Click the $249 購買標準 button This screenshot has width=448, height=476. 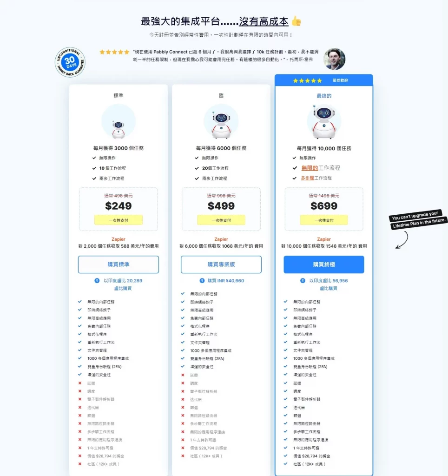click(119, 264)
